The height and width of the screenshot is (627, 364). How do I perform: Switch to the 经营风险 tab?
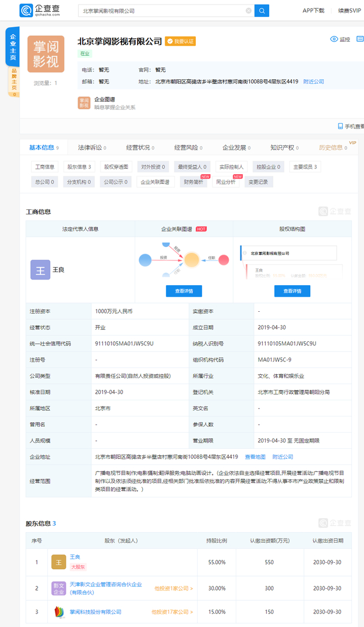pos(188,147)
